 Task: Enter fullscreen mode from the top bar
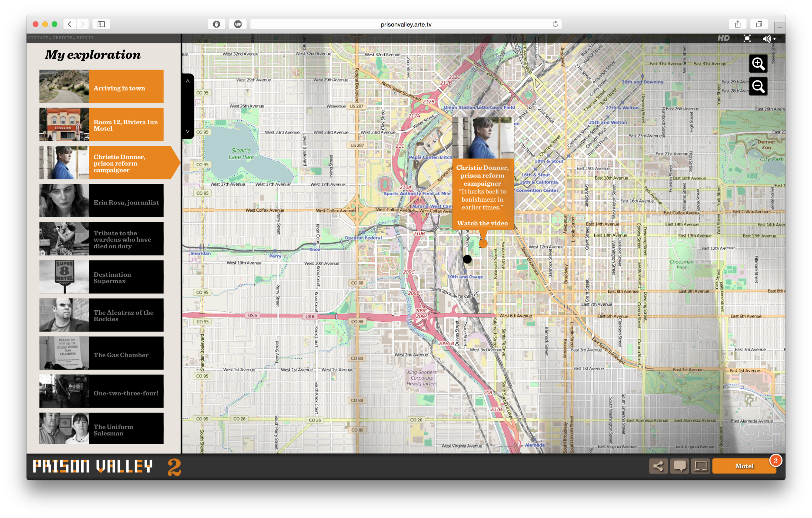pyautogui.click(x=747, y=38)
